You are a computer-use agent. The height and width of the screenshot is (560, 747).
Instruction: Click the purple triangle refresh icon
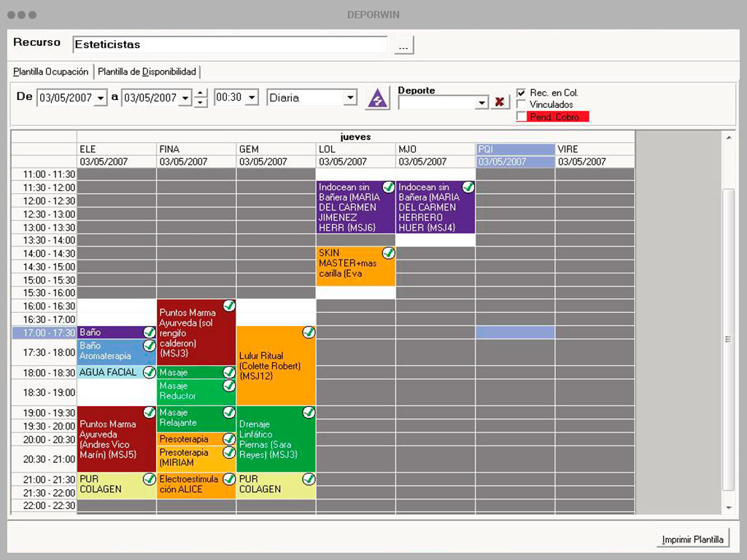377,98
